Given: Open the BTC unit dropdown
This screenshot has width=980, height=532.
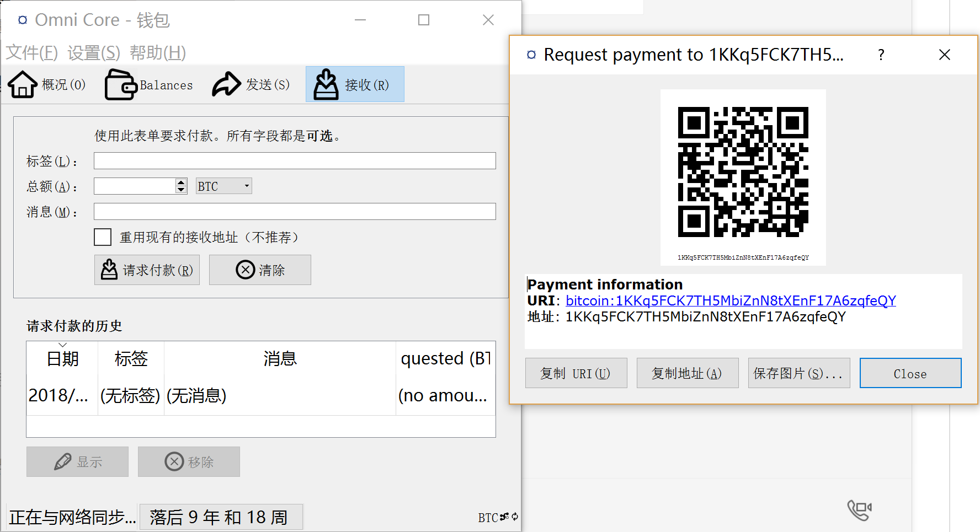Looking at the screenshot, I should [224, 186].
